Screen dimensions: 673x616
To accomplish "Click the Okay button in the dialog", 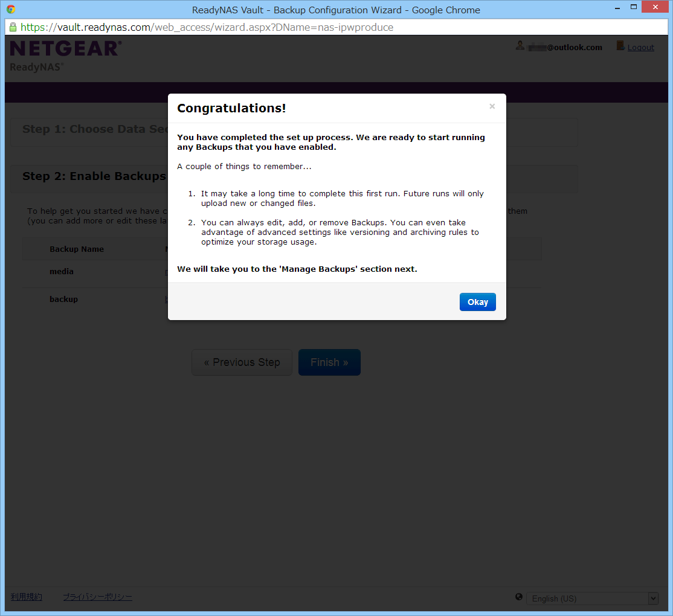I will coord(477,302).
